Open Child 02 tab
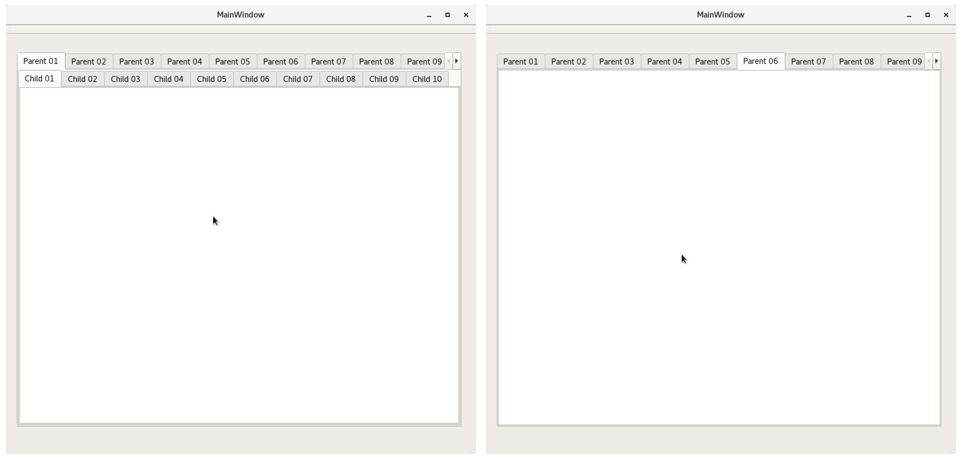 [x=83, y=79]
